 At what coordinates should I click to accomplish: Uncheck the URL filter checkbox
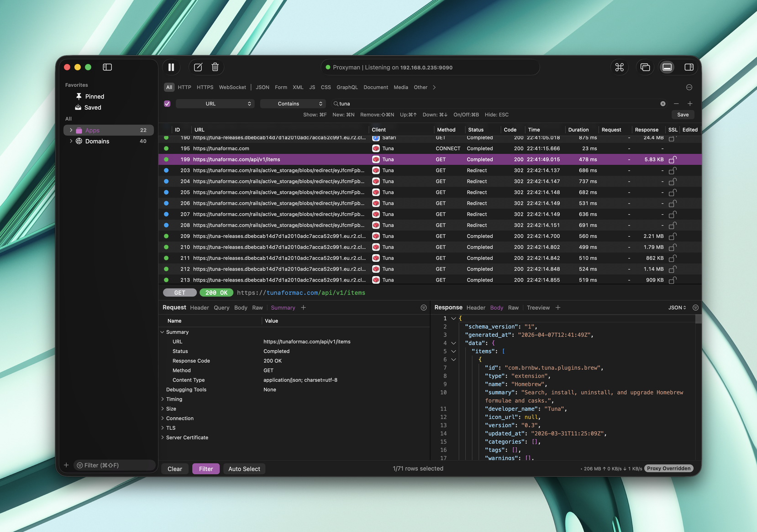167,104
